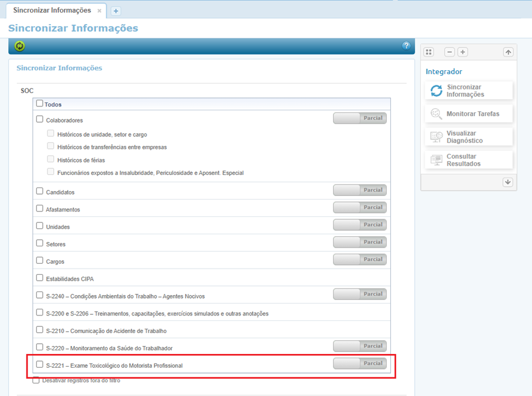
Task: Expand the down arrow in Integrador panel
Action: pos(508,182)
